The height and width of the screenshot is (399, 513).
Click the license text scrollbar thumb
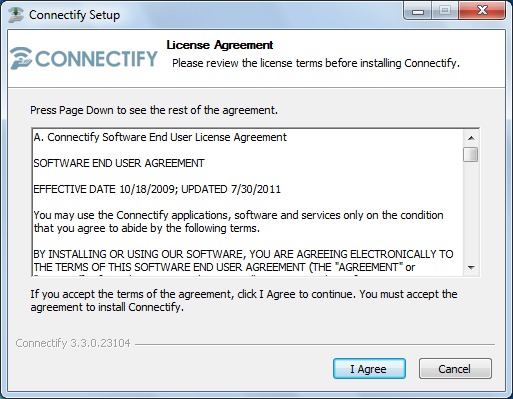coord(471,154)
